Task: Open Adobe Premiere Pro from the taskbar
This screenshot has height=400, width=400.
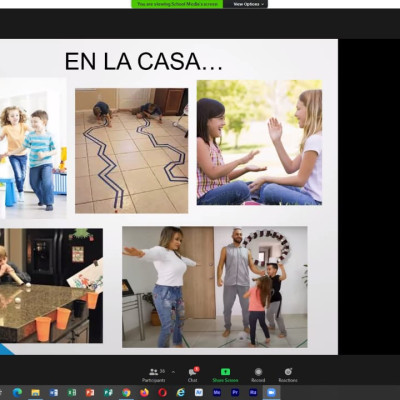Action: tap(235, 393)
